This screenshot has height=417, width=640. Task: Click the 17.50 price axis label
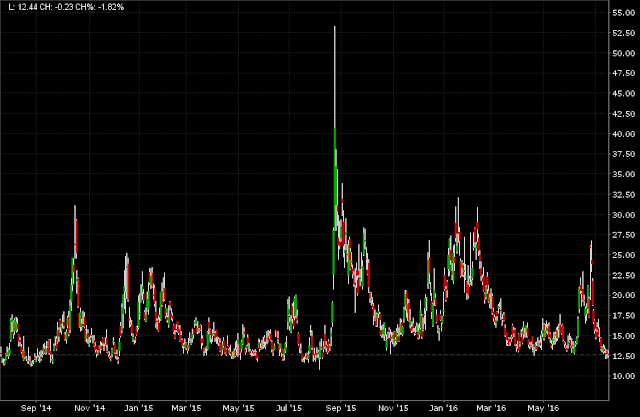(x=624, y=316)
